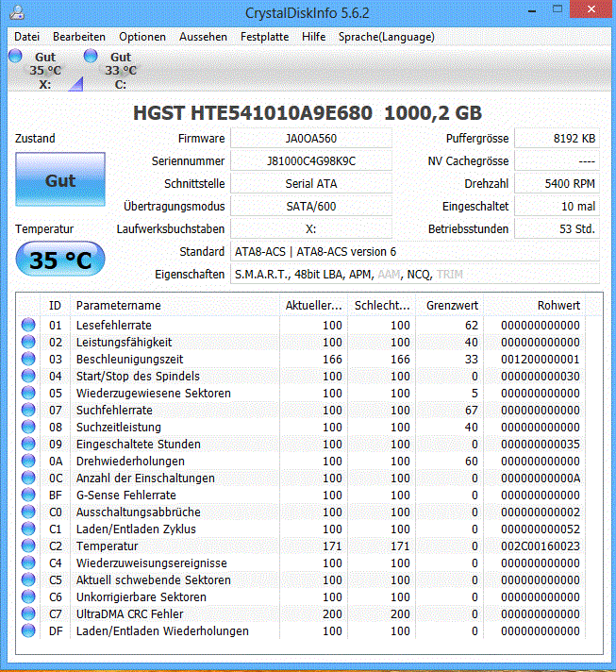The image size is (616, 672).
Task: Select the Wiederzugewiesene Sektoren parameter name
Action: (x=154, y=394)
